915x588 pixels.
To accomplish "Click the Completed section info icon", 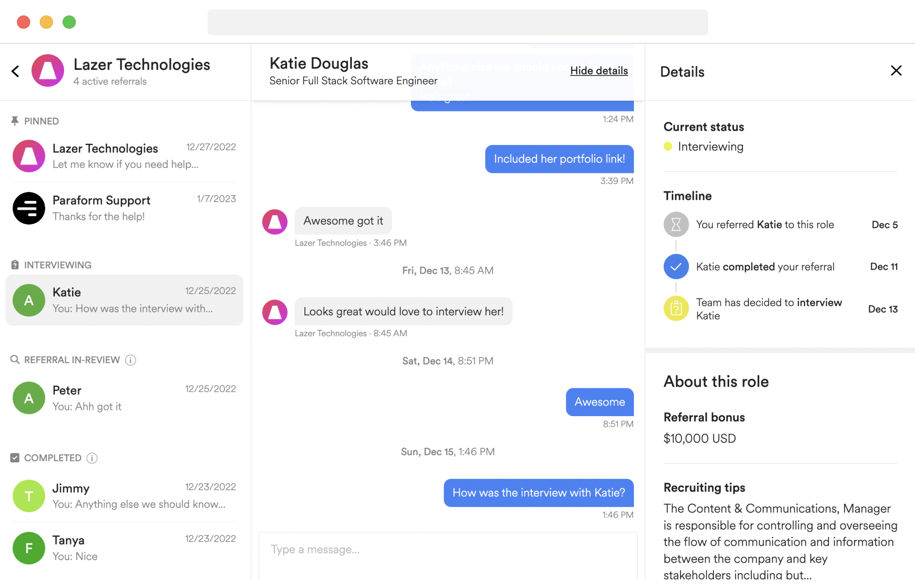I will point(92,458).
